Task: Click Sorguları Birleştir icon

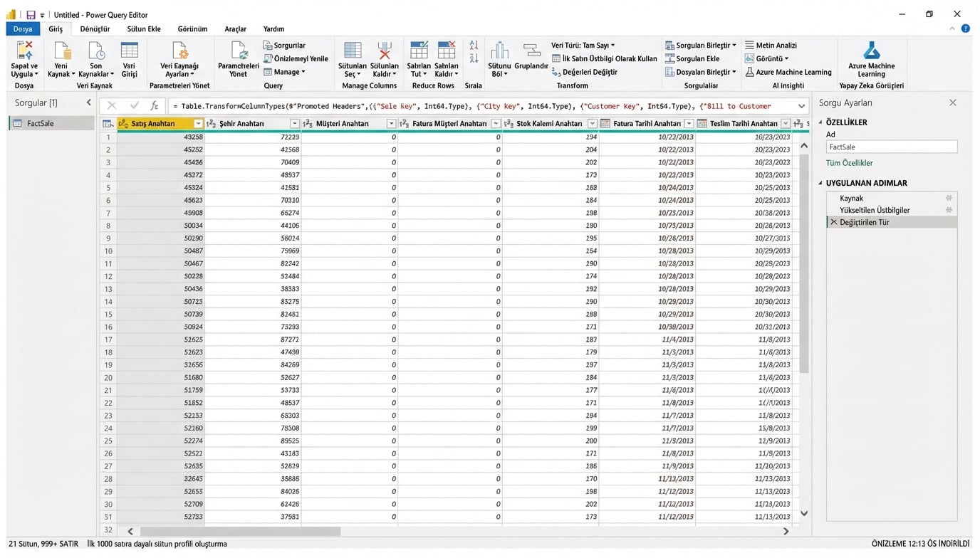Action: click(x=669, y=45)
